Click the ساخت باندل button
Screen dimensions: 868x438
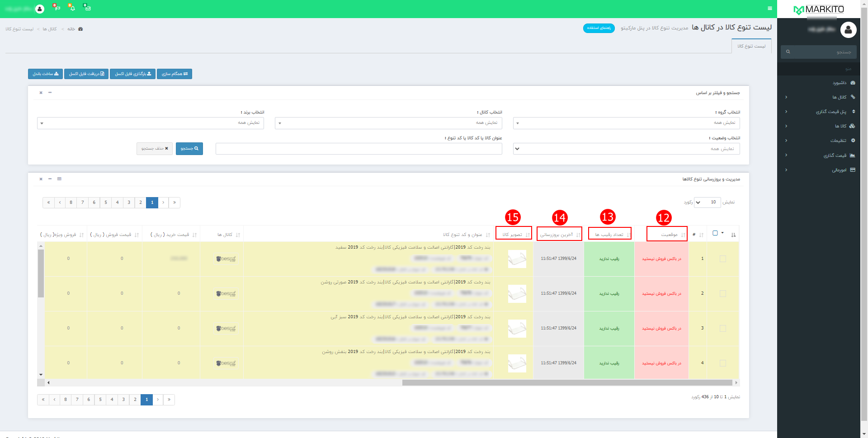45,74
